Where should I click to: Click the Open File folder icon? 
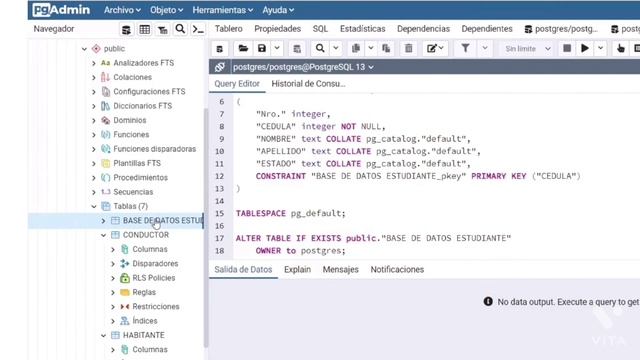pos(243,49)
